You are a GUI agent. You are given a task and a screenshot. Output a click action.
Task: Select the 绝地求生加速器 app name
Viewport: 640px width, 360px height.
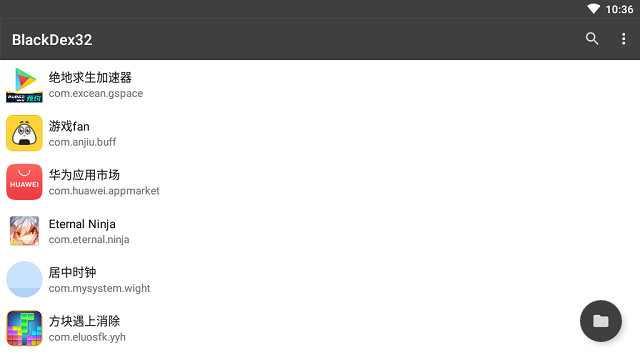tap(90, 77)
